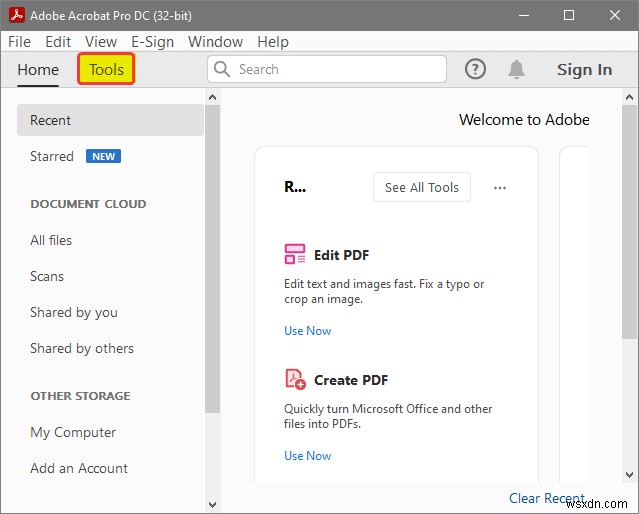Screen dimensions: 639x514
Task: Open the Help menu
Action: click(273, 42)
